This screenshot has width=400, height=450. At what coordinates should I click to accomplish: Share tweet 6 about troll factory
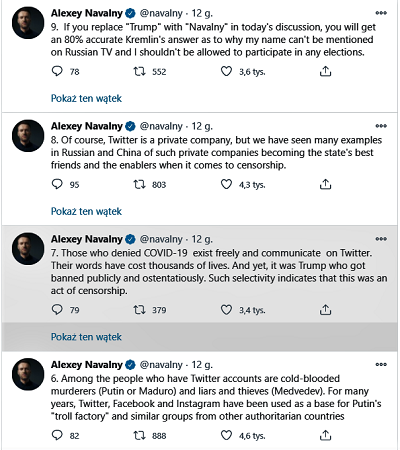325,435
